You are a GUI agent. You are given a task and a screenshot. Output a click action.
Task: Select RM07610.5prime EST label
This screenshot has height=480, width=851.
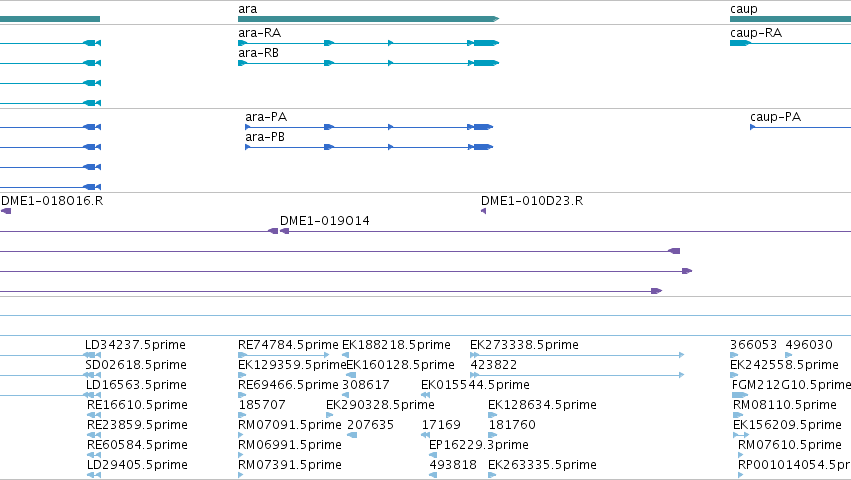790,445
